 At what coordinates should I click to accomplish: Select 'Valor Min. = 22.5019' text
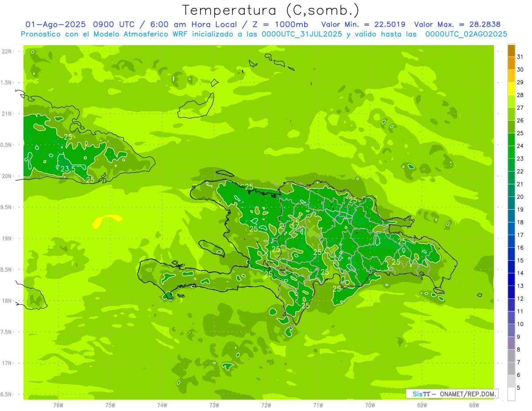coord(363,24)
